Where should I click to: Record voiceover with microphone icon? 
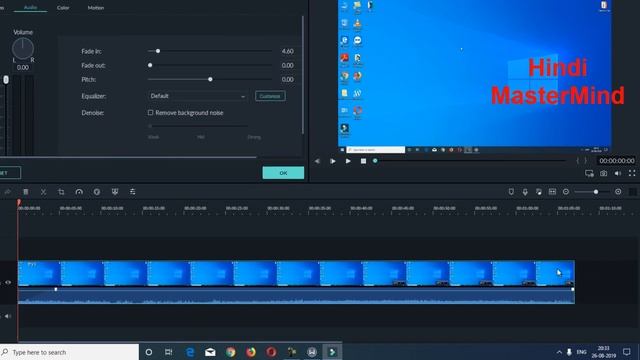tap(525, 192)
